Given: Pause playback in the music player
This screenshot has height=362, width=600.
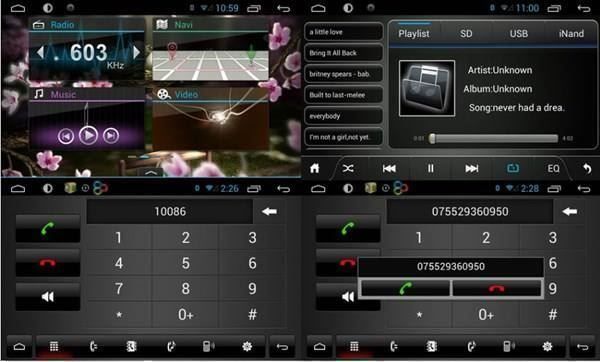Looking at the screenshot, I should [x=430, y=168].
